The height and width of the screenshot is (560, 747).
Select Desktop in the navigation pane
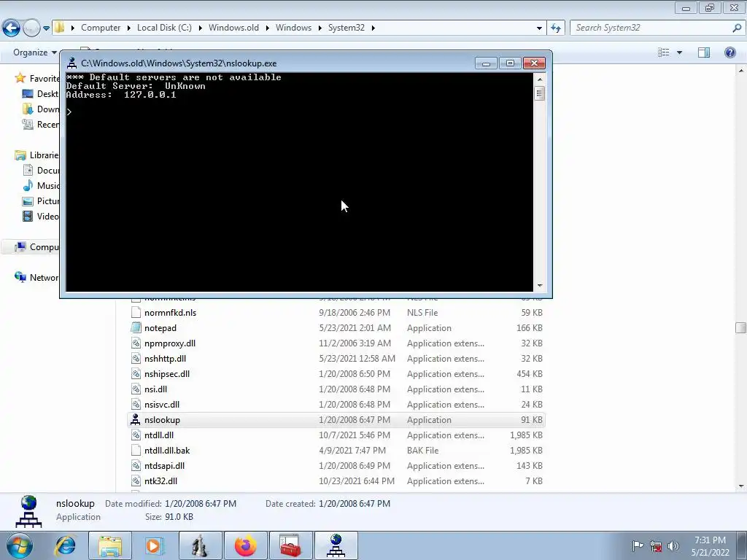(x=41, y=94)
